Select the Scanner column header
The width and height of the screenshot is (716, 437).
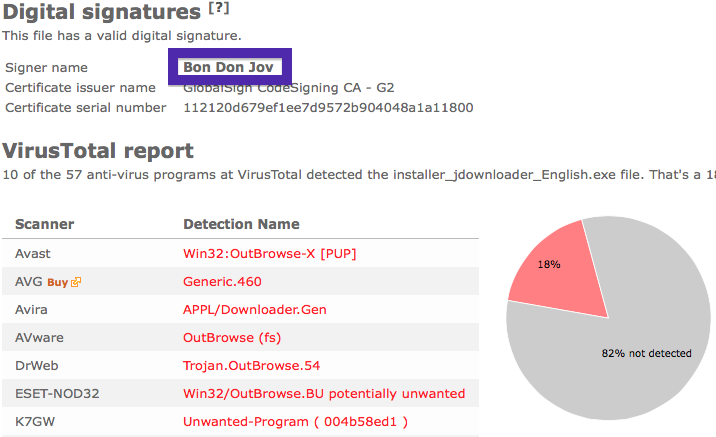(x=44, y=224)
